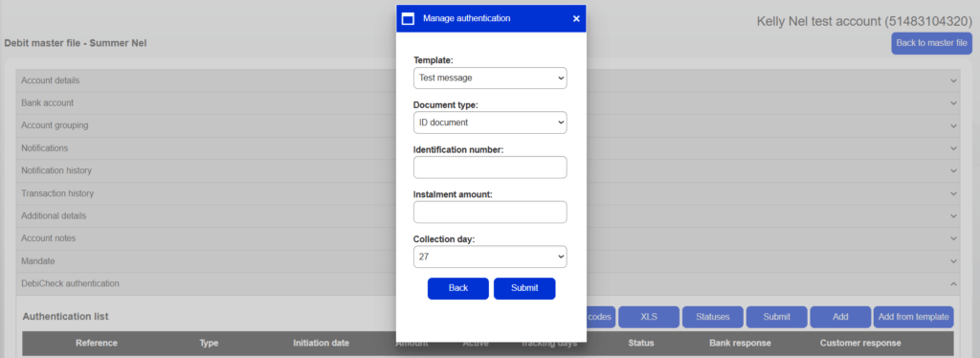Click the chevron on Transaction history row

click(953, 193)
